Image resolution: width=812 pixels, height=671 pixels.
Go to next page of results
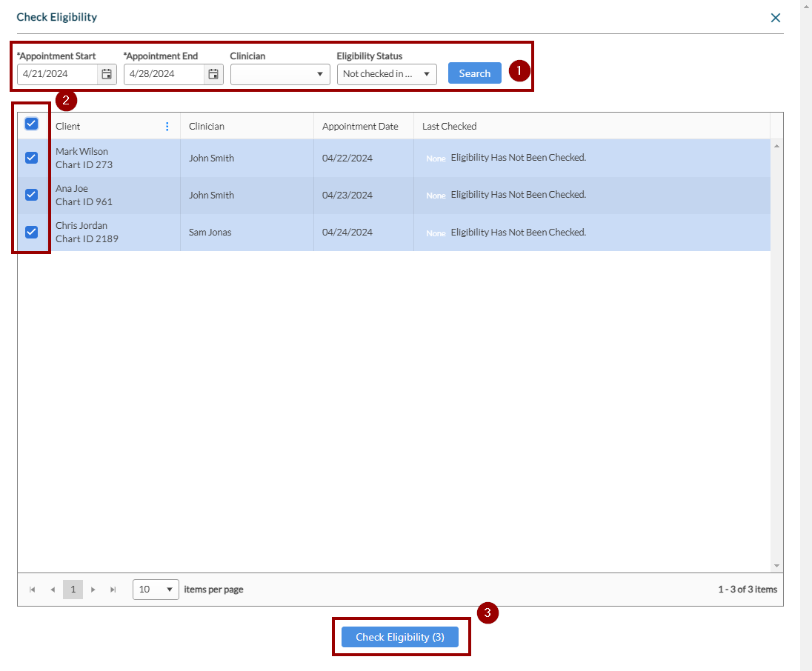click(93, 590)
